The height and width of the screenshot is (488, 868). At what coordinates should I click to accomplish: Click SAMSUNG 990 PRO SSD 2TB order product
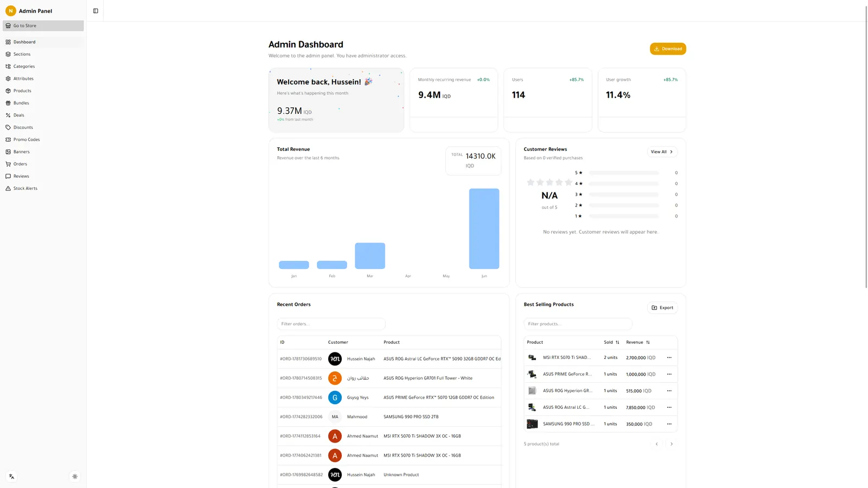click(411, 417)
